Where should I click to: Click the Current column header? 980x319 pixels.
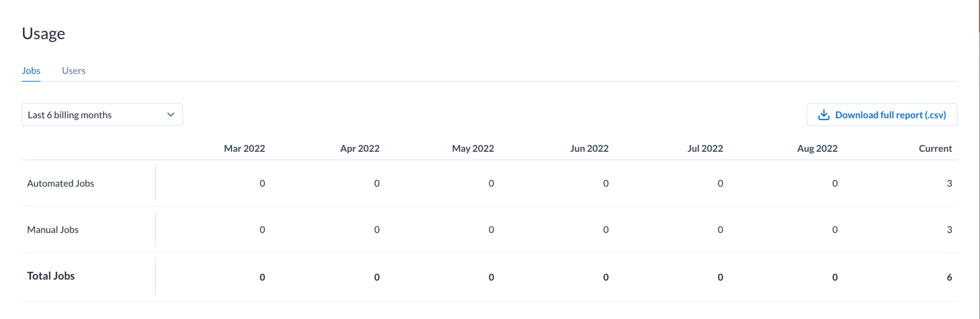935,148
